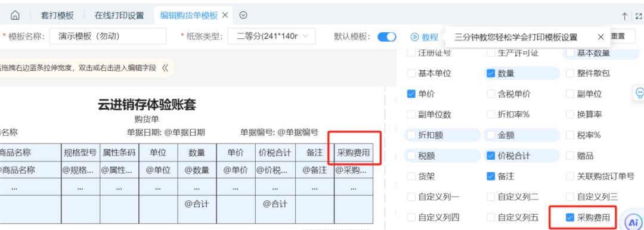This screenshot has width=644, height=230.
Task: Open the 教程 tutorial link
Action: click(429, 37)
